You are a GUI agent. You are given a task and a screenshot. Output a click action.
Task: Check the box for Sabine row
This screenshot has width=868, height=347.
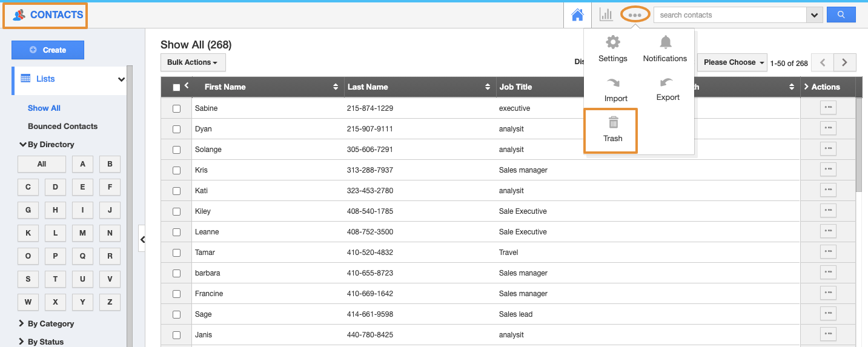177,108
